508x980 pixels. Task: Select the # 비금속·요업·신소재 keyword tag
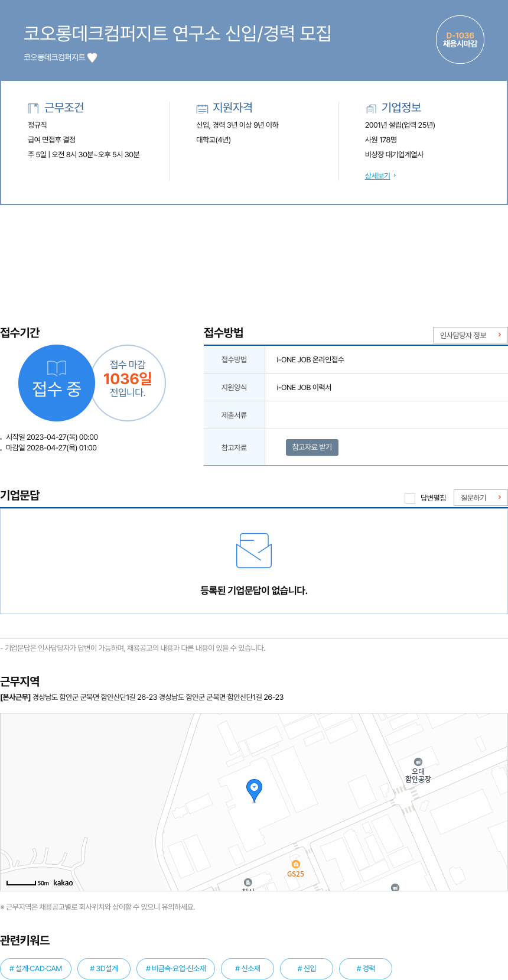(x=176, y=968)
